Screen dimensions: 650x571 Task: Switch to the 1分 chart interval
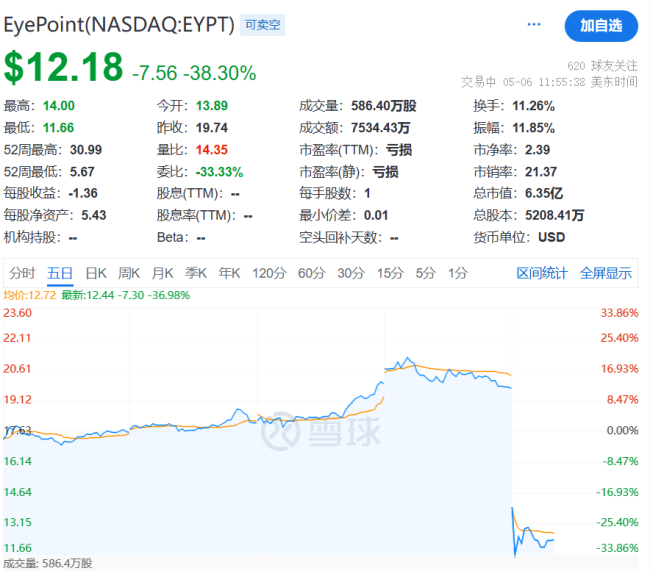pos(458,273)
